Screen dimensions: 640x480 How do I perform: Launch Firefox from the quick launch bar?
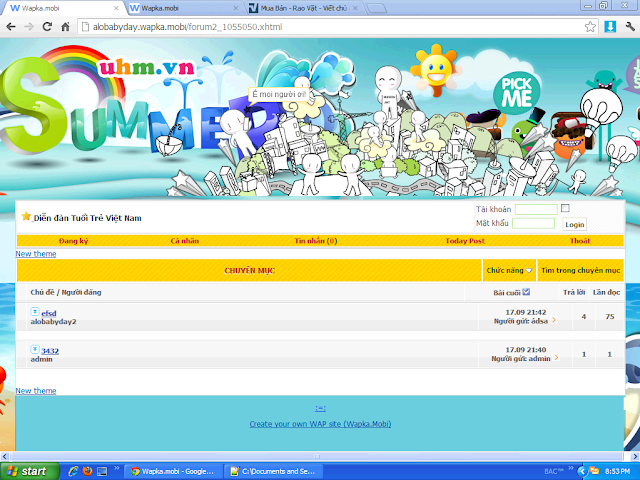[x=87, y=470]
